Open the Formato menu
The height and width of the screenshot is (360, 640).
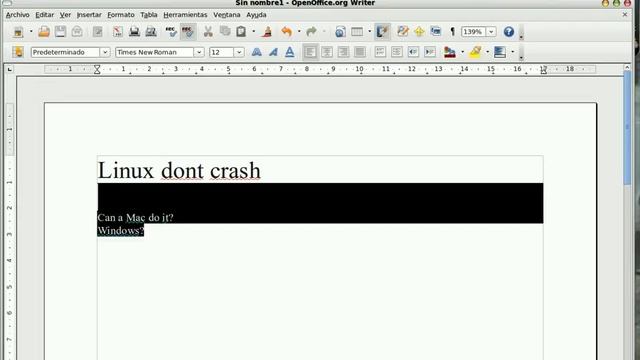pos(121,15)
